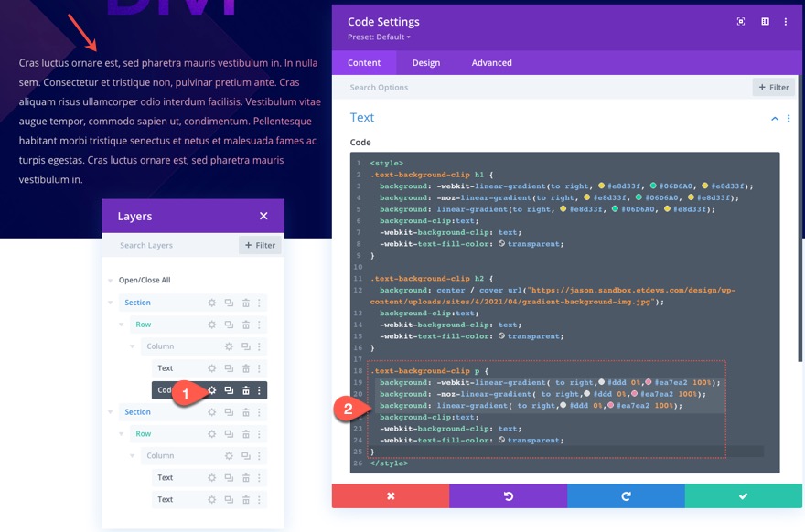Undo last change with purple button
The image size is (805, 532).
click(x=509, y=496)
